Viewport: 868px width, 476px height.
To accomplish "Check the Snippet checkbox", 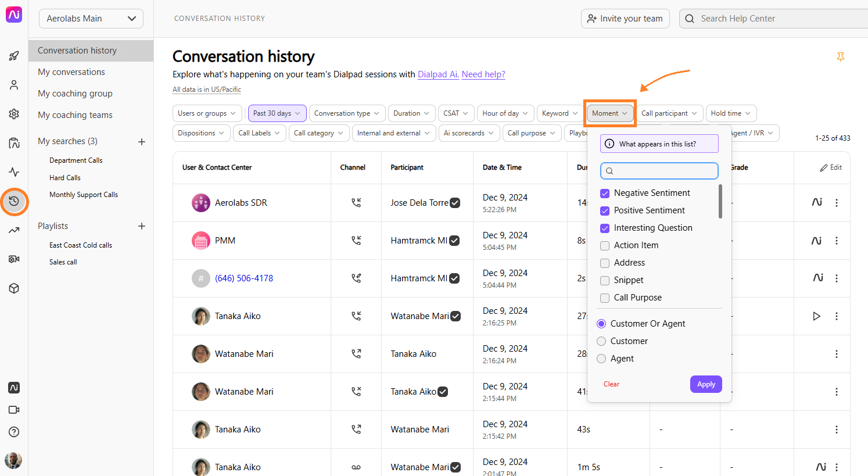I will tap(605, 280).
